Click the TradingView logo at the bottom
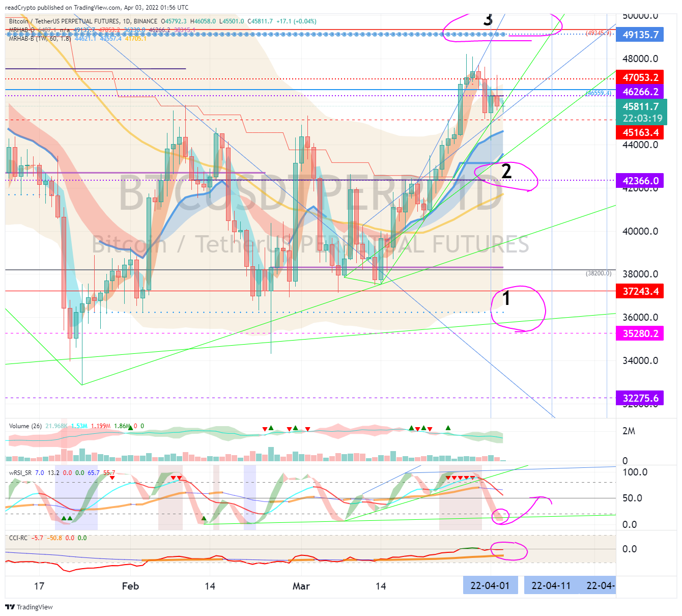 (x=29, y=607)
